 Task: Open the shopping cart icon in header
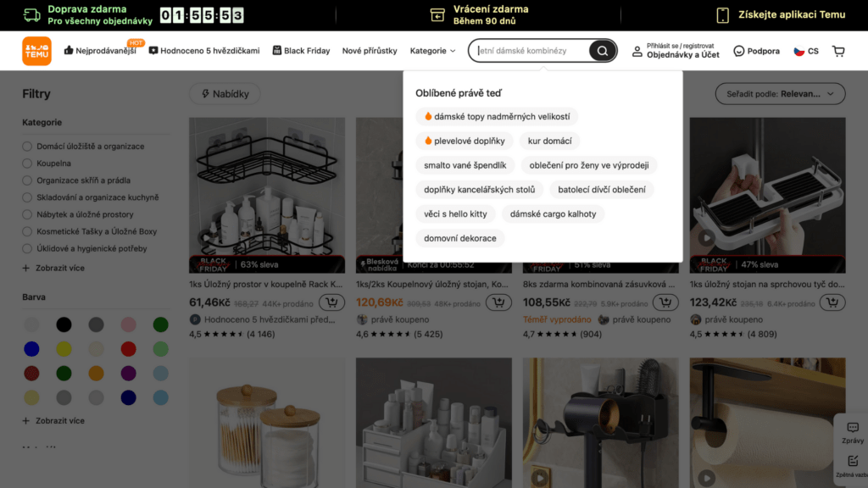(838, 51)
